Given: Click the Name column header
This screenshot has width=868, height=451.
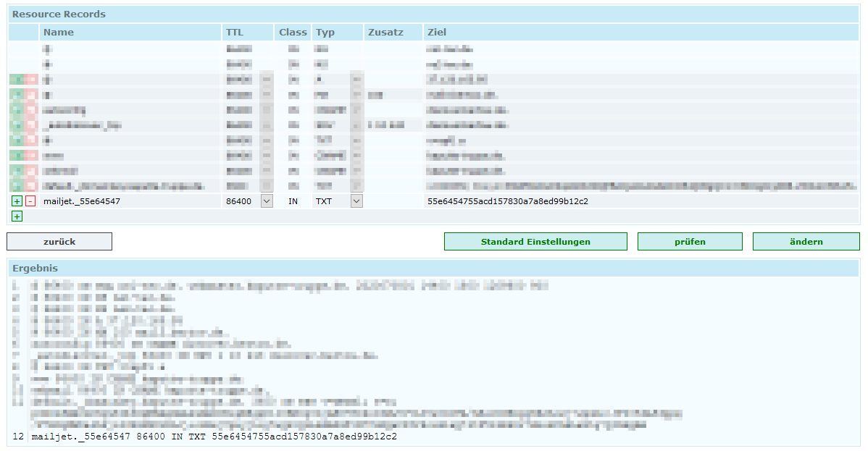Looking at the screenshot, I should [59, 33].
